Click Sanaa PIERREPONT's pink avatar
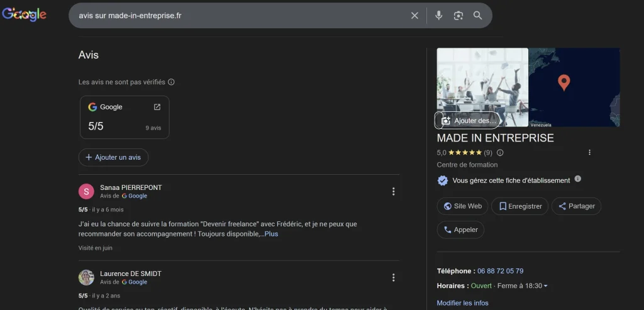This screenshot has width=644, height=310. 86,191
